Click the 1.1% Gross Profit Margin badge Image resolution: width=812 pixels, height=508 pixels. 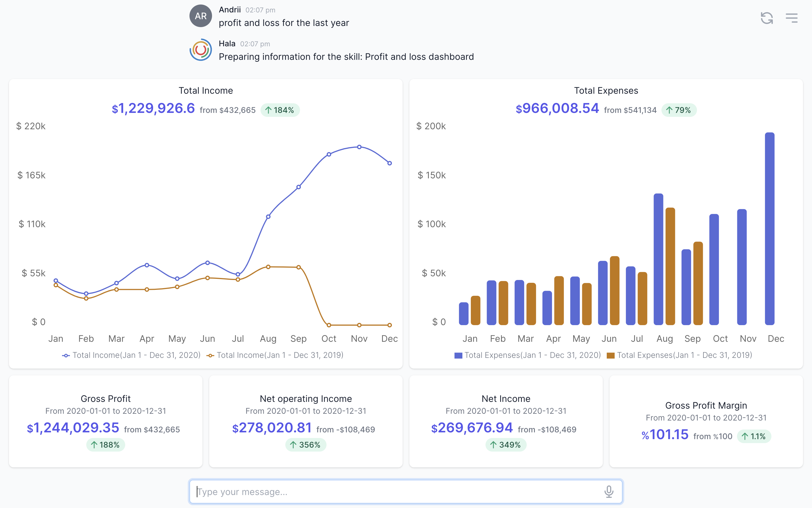point(754,436)
